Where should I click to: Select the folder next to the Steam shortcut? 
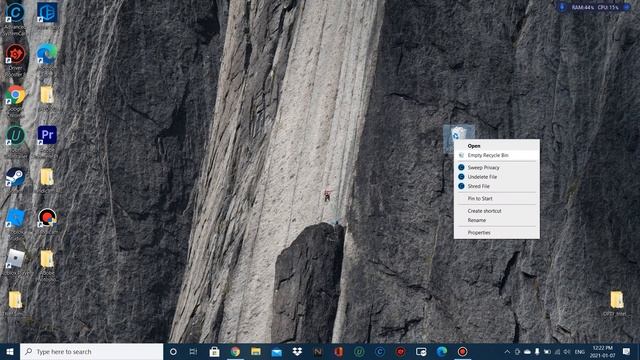coord(47,177)
